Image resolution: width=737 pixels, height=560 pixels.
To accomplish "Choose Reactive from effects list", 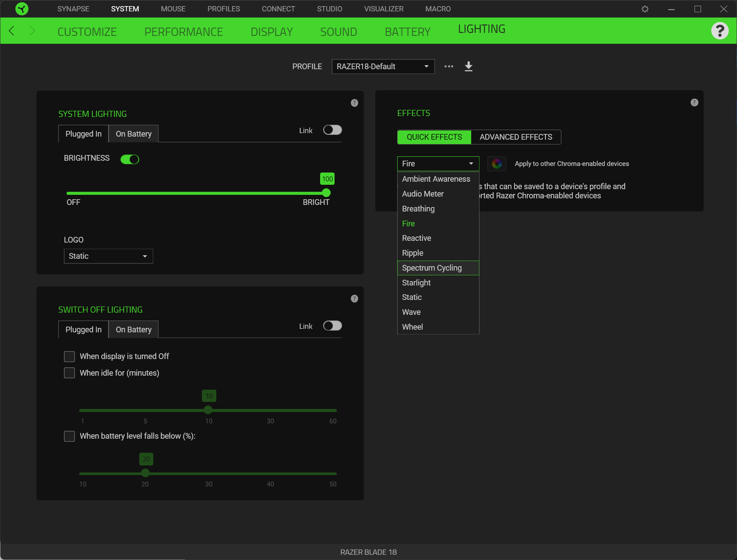I will click(x=438, y=238).
